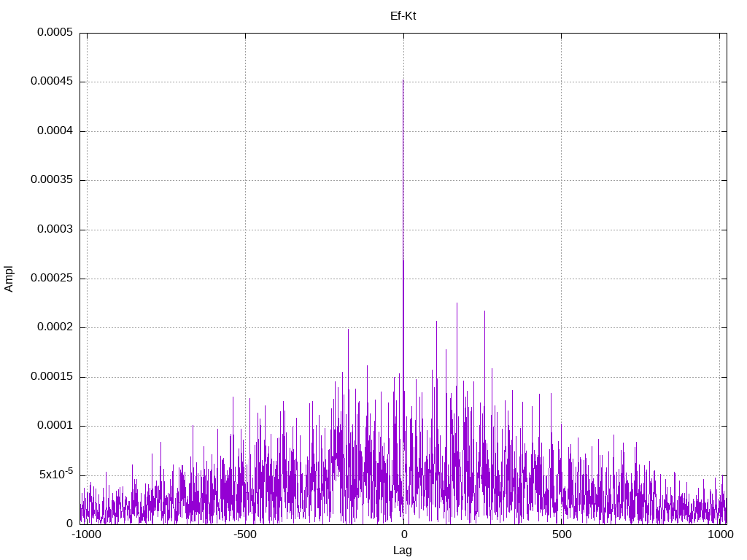Click the x-axis tick label -1000
The image size is (747, 560).
point(87,534)
